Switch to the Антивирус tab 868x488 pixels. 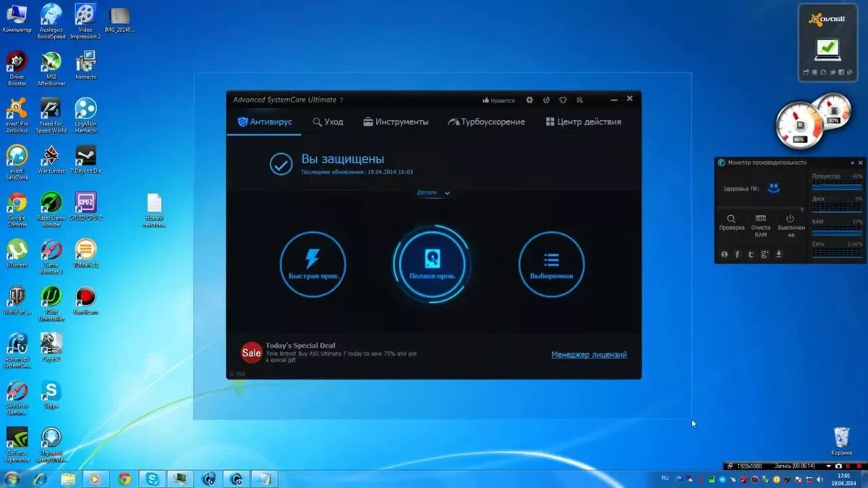[265, 122]
